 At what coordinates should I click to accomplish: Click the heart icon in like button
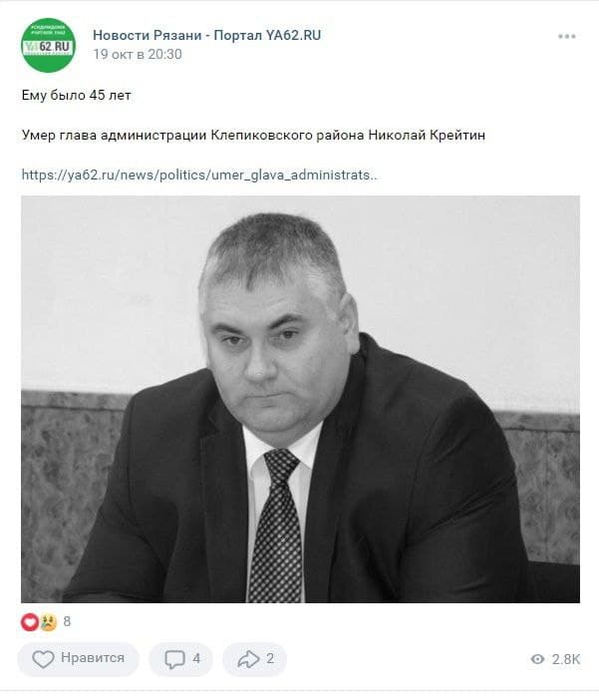pos(43,659)
